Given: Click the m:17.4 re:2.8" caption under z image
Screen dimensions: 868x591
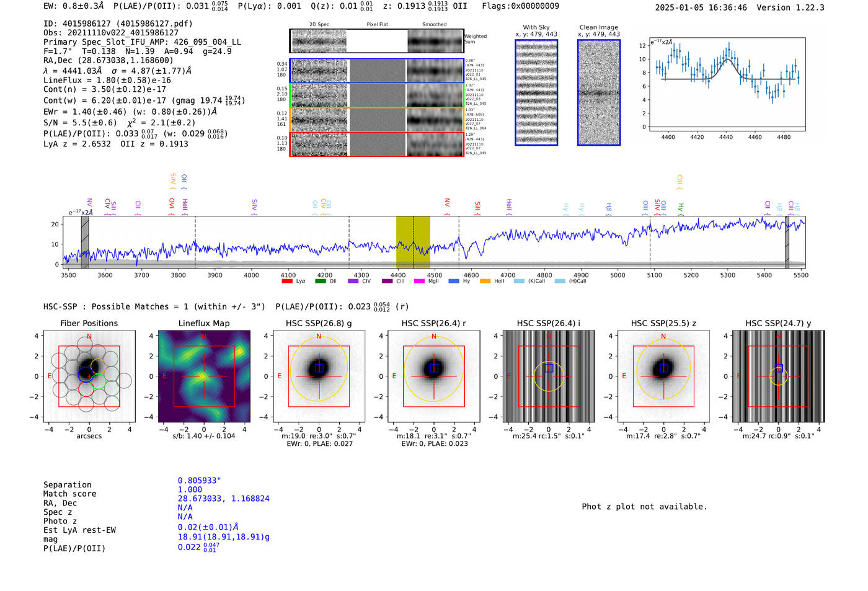Looking at the screenshot, I should tap(663, 436).
